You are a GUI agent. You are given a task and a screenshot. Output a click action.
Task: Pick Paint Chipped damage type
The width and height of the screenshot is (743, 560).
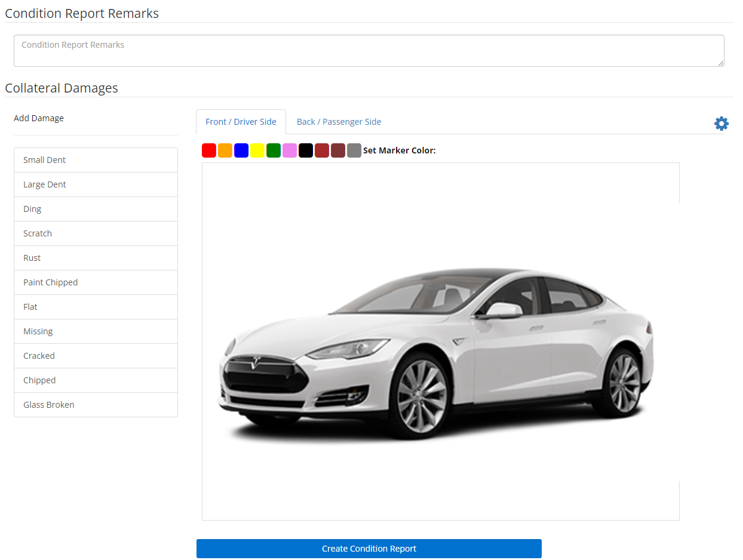point(96,282)
